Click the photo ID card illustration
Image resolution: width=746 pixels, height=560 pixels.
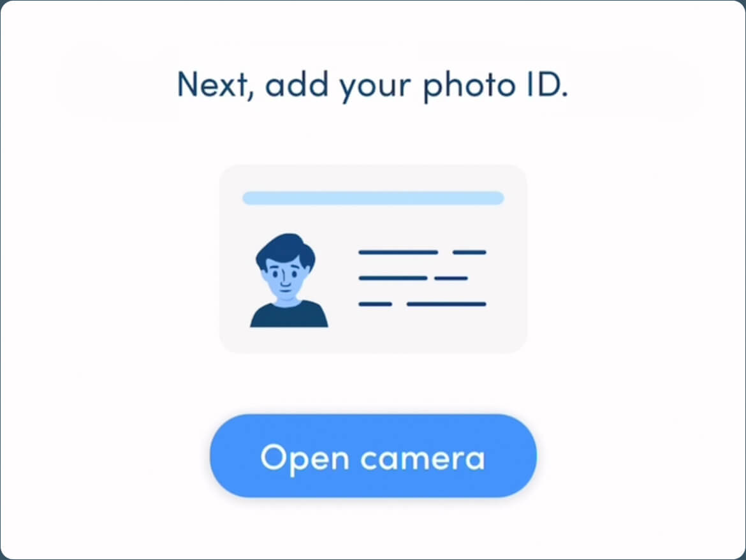[x=373, y=259]
